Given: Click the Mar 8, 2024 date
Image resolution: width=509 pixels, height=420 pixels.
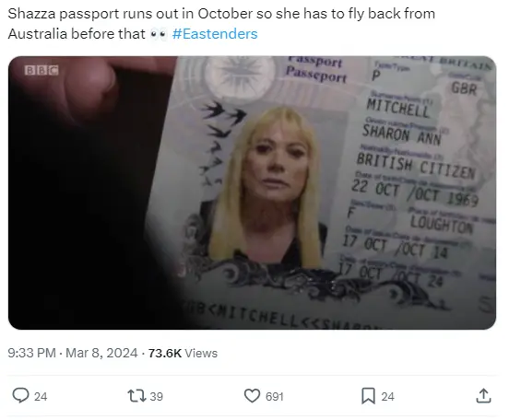Looking at the screenshot, I should tap(101, 353).
